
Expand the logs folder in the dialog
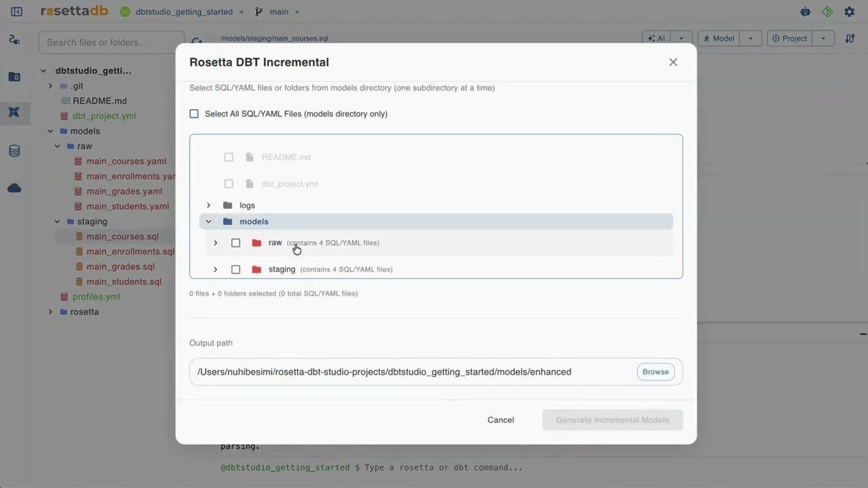pos(208,205)
